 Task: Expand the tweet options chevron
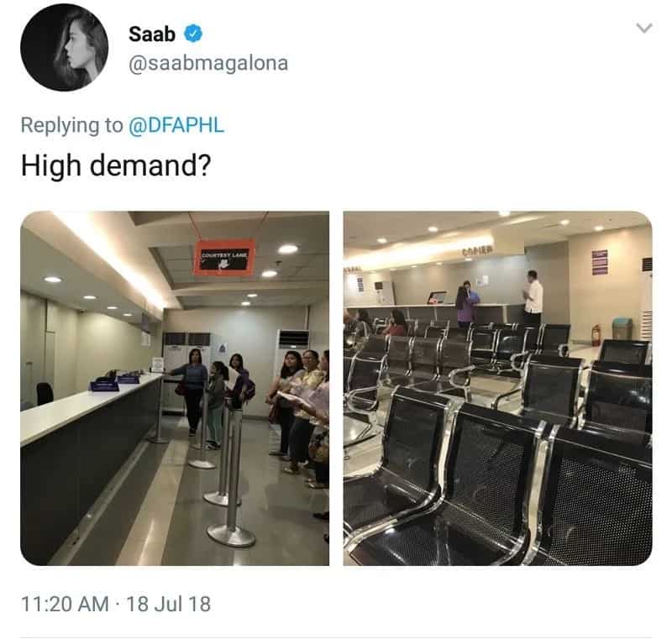(644, 29)
